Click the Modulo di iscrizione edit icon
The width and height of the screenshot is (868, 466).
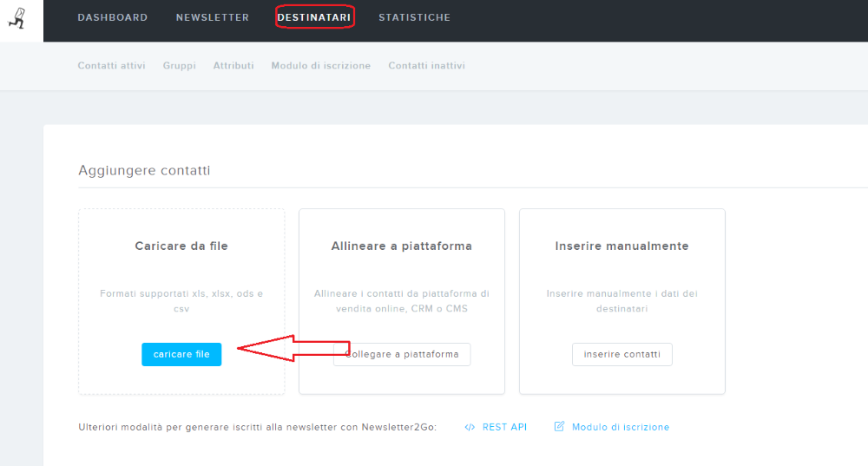pos(559,426)
